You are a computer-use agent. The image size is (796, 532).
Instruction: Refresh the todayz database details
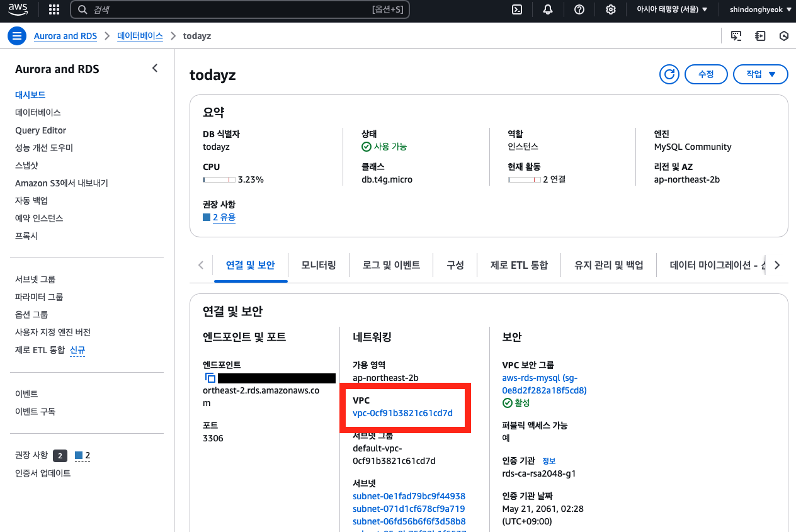click(669, 74)
